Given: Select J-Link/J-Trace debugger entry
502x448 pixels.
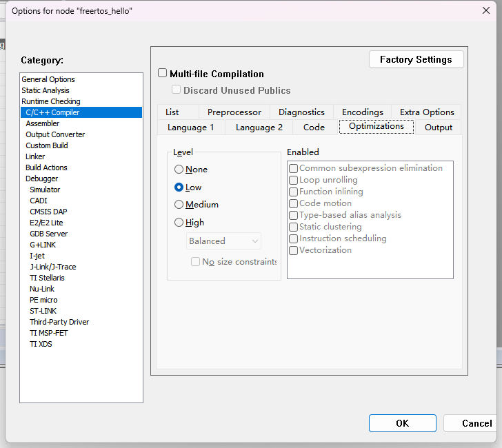Looking at the screenshot, I should click(52, 267).
